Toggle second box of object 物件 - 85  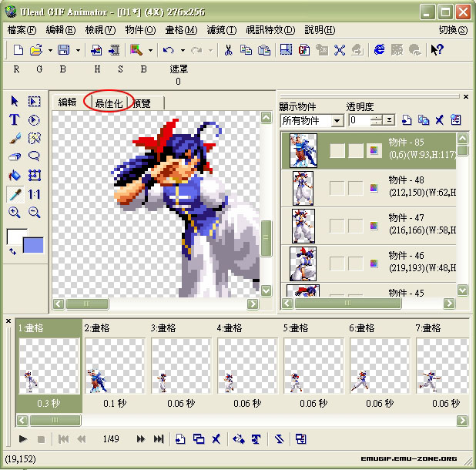(x=356, y=150)
